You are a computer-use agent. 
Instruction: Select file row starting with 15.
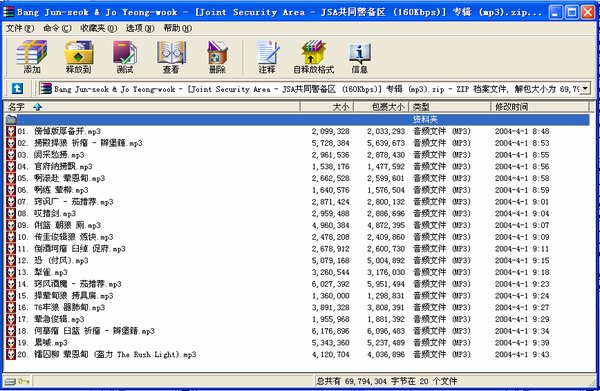(x=297, y=296)
